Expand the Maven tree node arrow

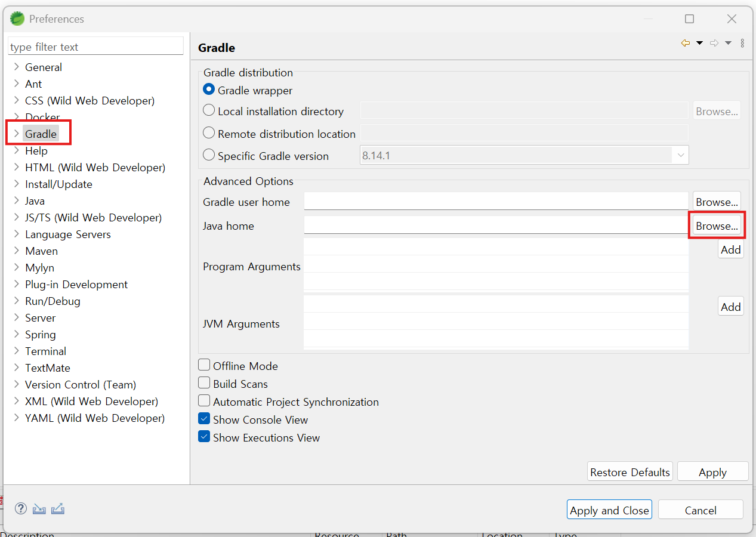(x=17, y=251)
